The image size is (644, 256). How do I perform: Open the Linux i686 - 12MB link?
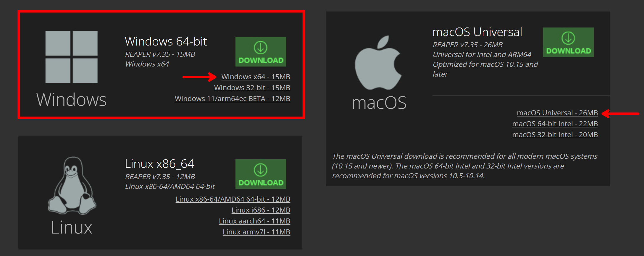261,210
